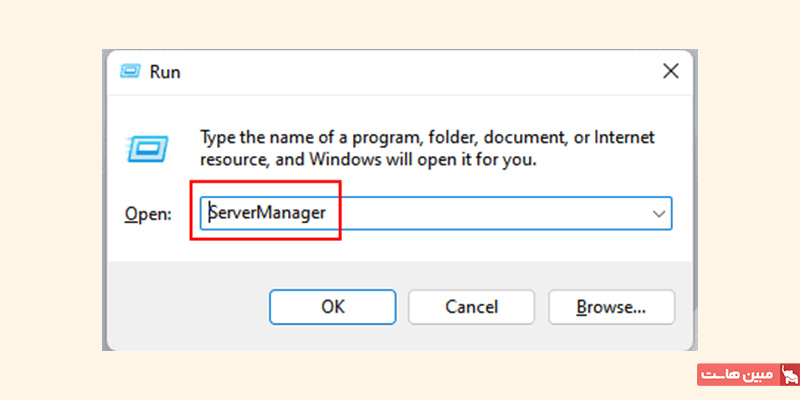800x400 pixels.
Task: Click the Mobin Host watermark text
Action: point(737,375)
